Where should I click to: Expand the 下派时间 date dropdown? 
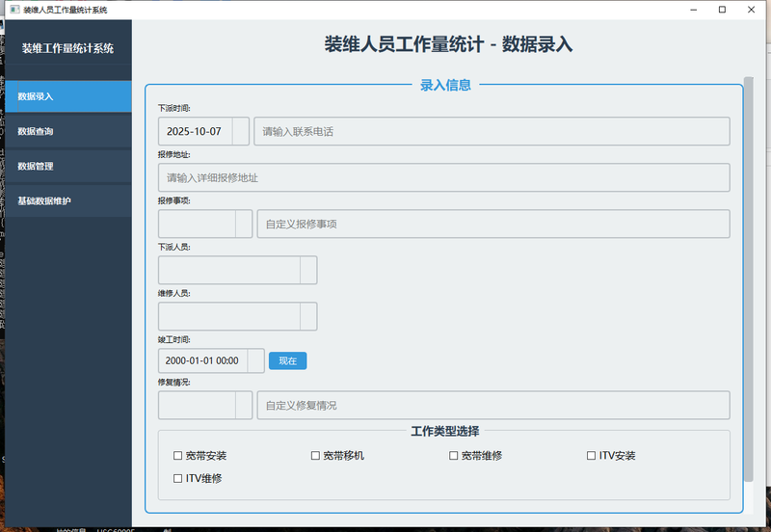[240, 131]
